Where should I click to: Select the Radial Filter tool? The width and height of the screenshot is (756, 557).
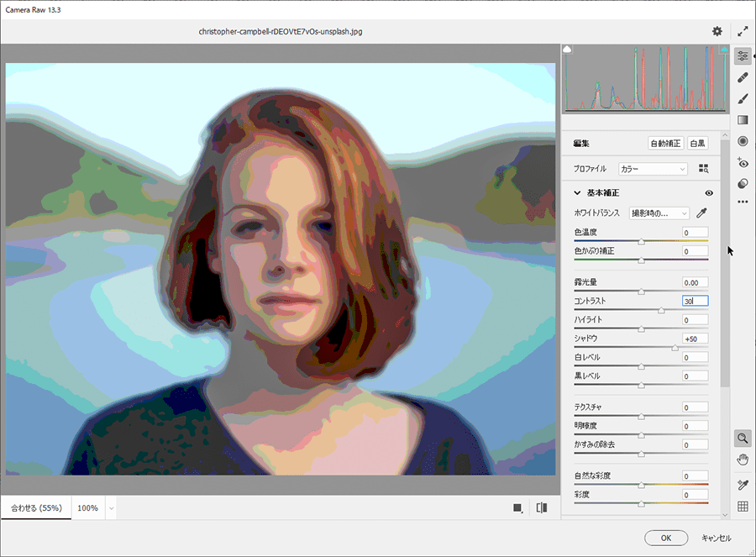click(743, 141)
